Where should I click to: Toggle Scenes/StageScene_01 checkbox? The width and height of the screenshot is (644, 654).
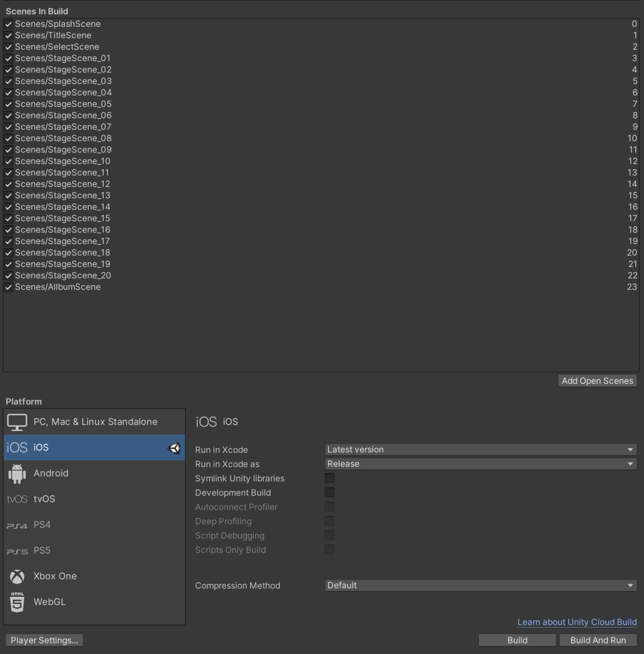coord(8,58)
